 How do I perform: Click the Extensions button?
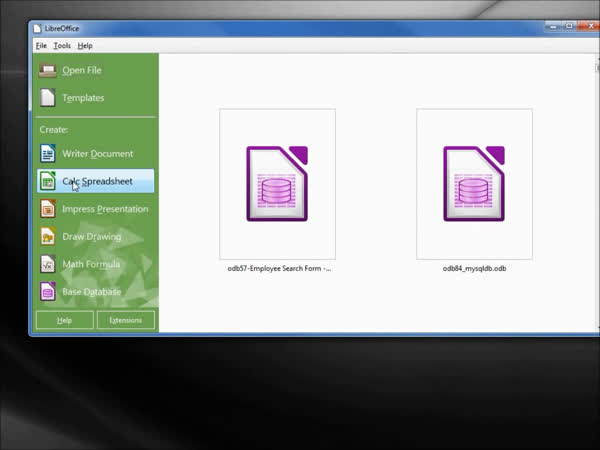point(126,320)
